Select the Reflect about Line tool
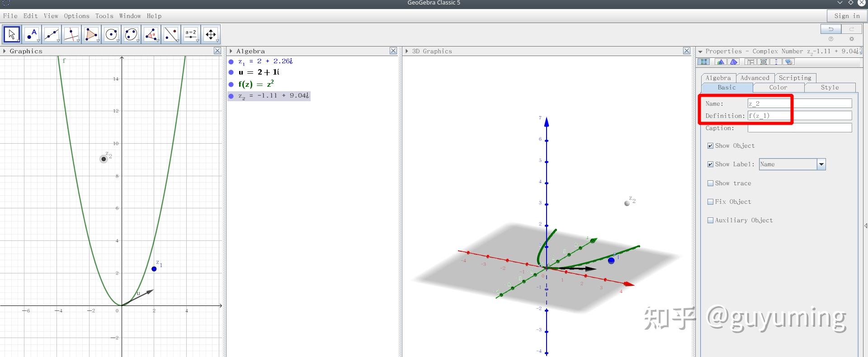The image size is (868, 357). click(171, 34)
